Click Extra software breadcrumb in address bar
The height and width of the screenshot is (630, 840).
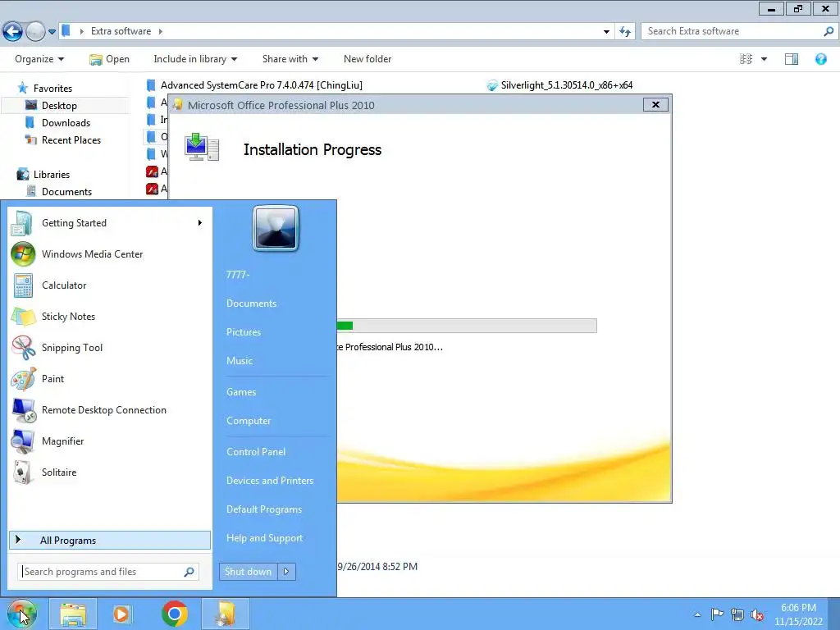tap(121, 31)
